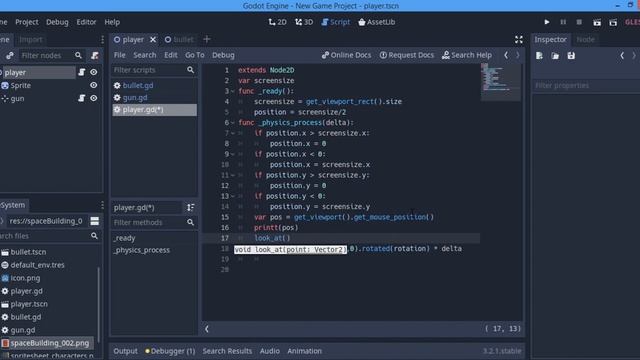Open the Go To menu
Image resolution: width=640 pixels, height=360 pixels.
(195, 55)
